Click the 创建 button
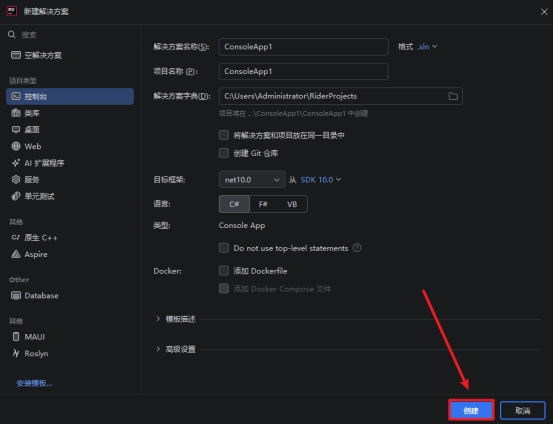The height and width of the screenshot is (425, 554). (x=471, y=410)
